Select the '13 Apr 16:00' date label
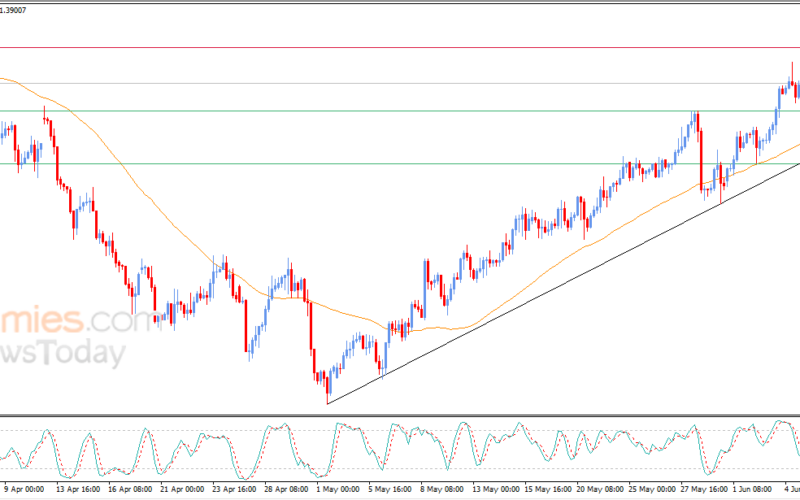 tap(78, 489)
